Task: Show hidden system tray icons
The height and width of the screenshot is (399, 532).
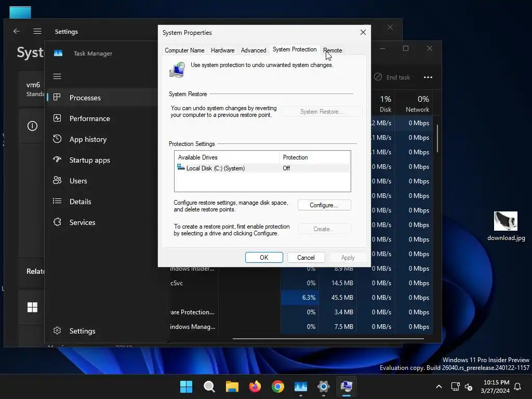Action: click(438, 387)
